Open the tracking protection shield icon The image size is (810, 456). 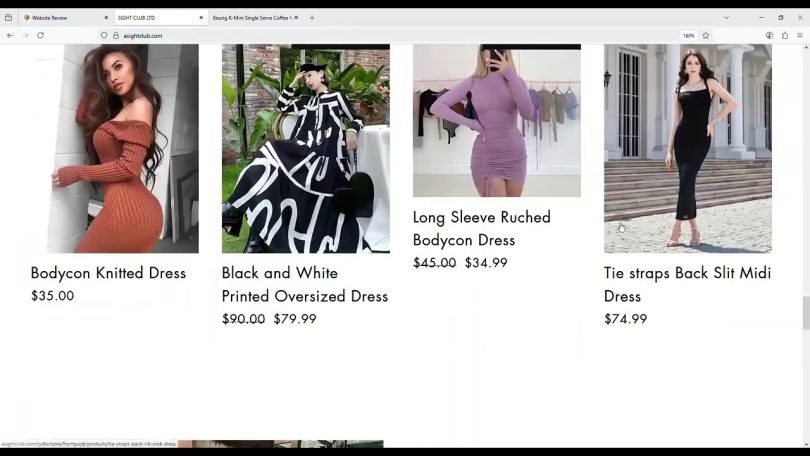[x=104, y=36]
